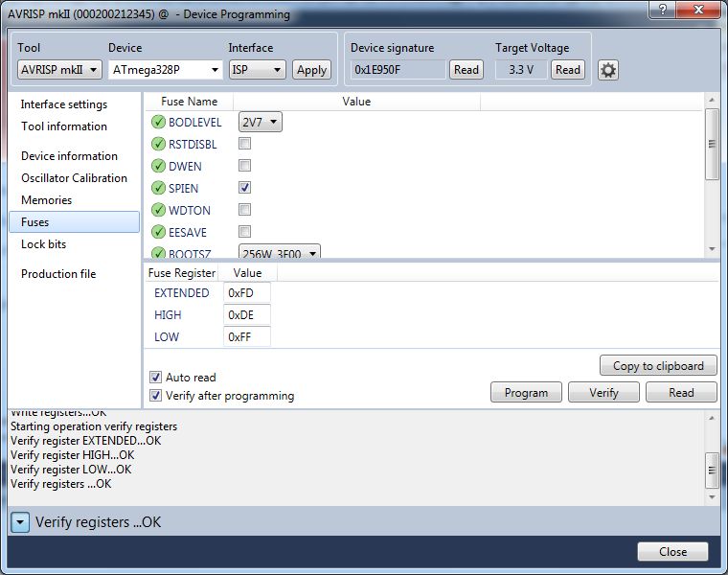Click the EXTENDED register label
This screenshot has width=728, height=575.
(182, 293)
